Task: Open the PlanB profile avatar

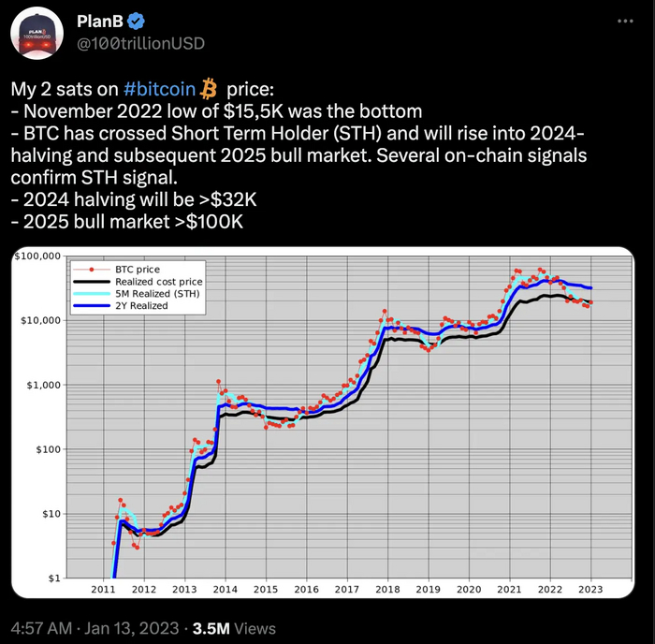Action: tap(36, 36)
